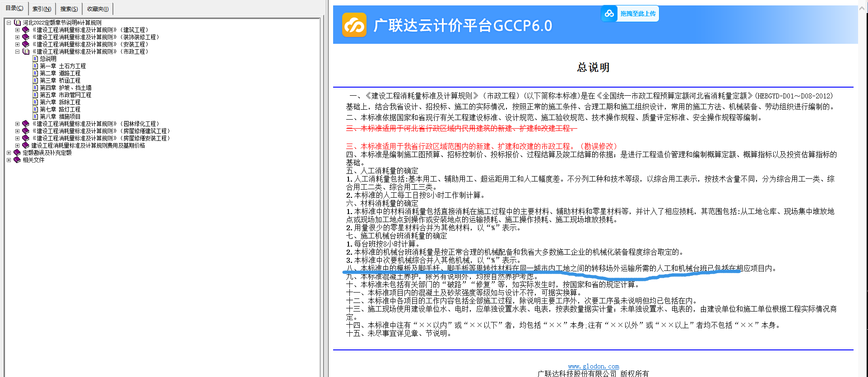
Task: Click the 拖拽至此上传 upload button
Action: (630, 14)
